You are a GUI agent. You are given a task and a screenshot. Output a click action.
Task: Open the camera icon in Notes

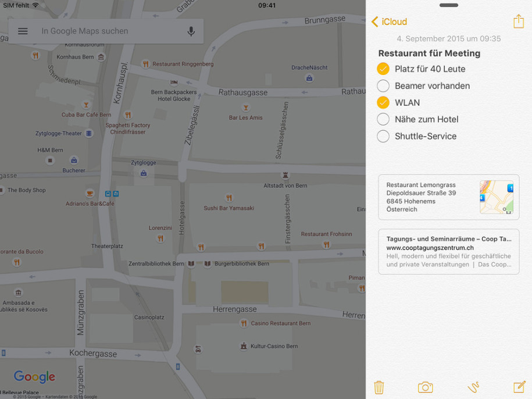coord(425,387)
